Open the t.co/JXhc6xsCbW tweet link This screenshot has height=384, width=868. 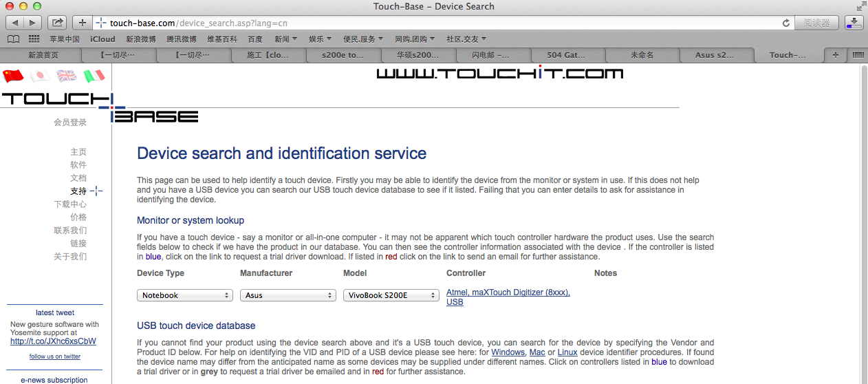(x=53, y=341)
